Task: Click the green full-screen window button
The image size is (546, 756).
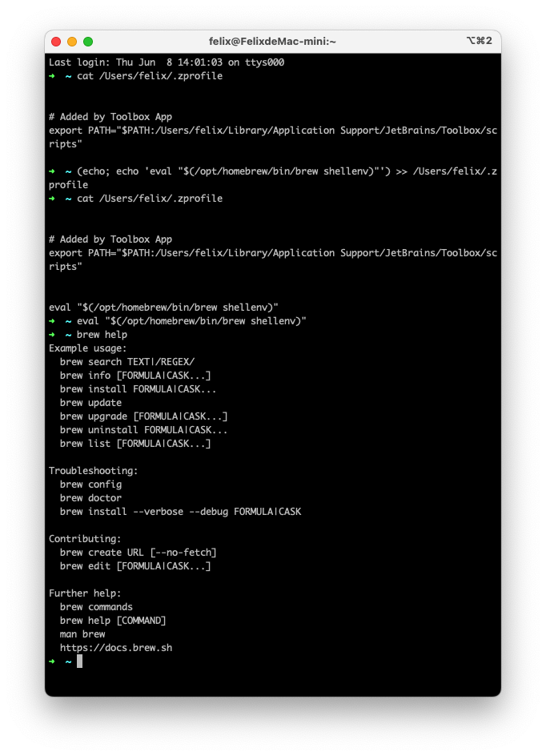Action: point(88,42)
